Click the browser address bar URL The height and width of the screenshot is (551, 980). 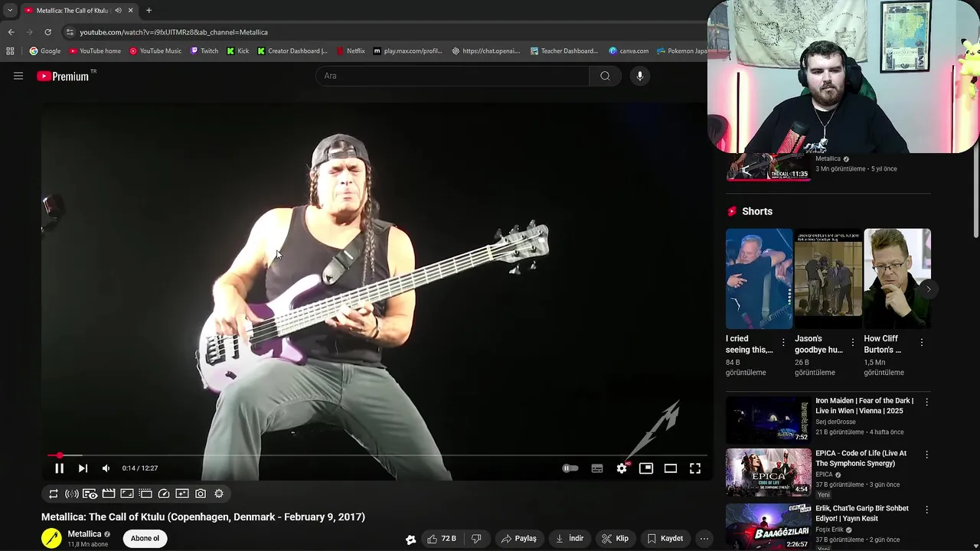coord(174,32)
